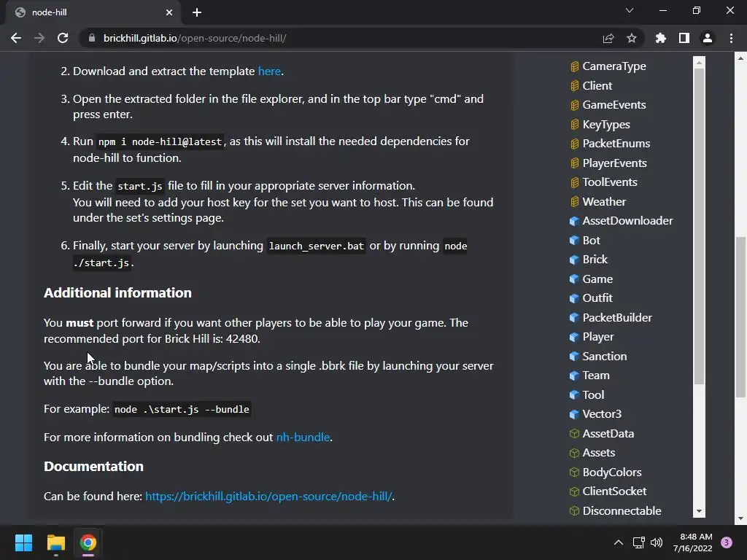Click the forward navigation arrow
747x560 pixels.
pyautogui.click(x=39, y=38)
